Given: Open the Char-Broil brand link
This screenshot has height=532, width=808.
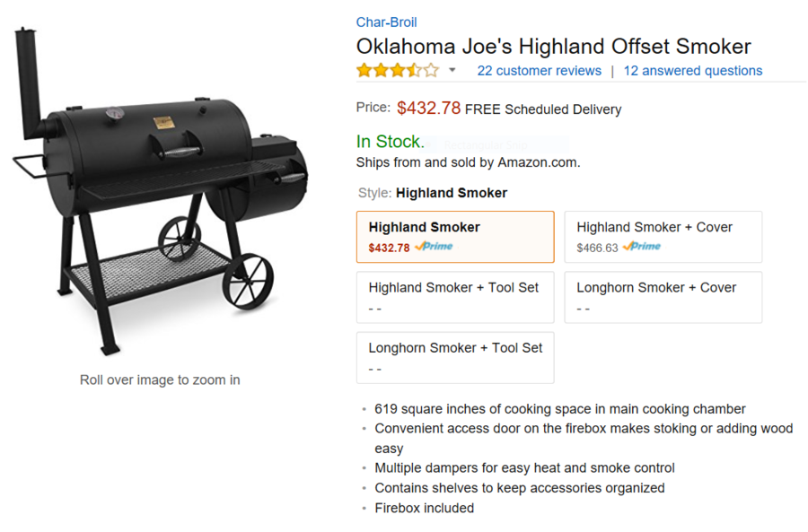Looking at the screenshot, I should pos(386,22).
